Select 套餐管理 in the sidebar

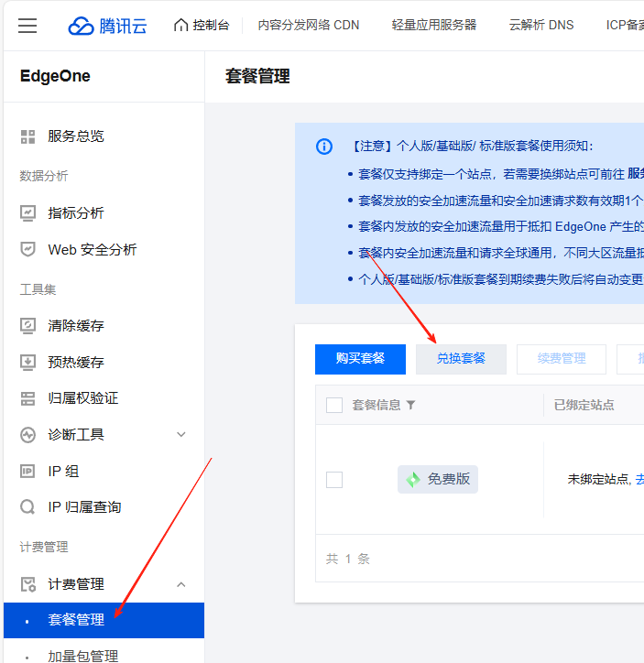click(x=77, y=620)
